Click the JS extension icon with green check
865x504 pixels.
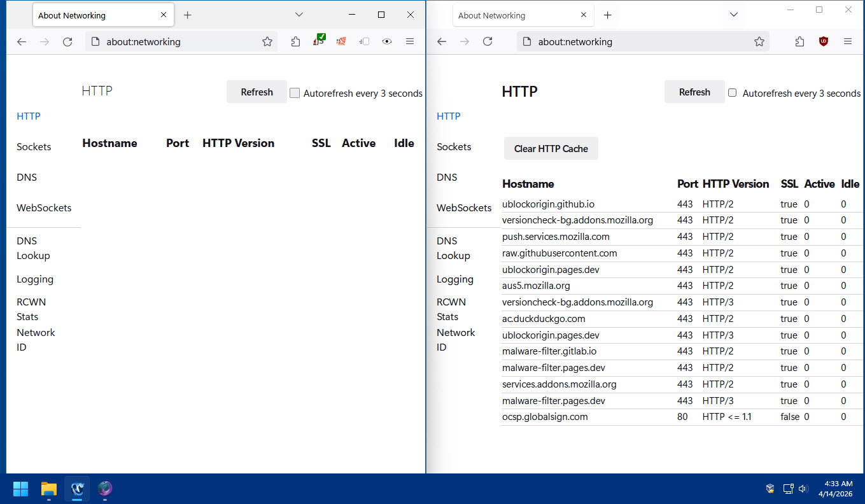tap(319, 41)
